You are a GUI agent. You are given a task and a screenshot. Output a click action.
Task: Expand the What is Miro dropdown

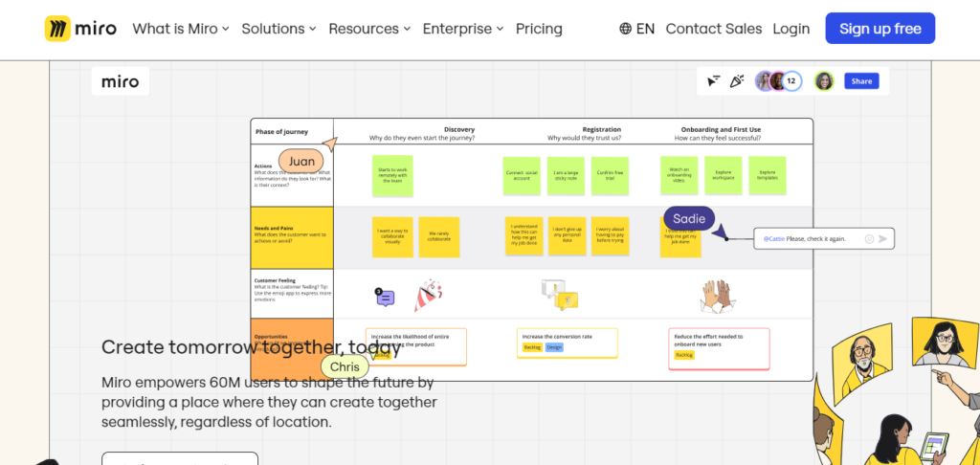(x=181, y=29)
